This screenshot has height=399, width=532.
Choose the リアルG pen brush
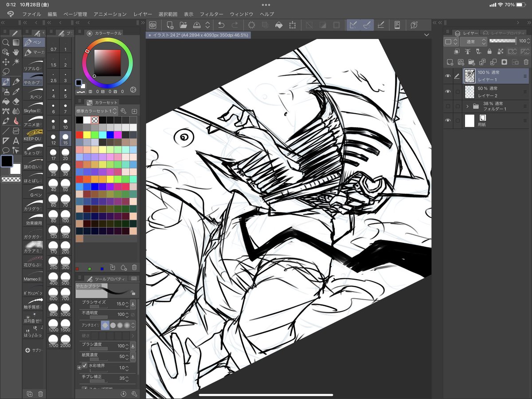33,66
